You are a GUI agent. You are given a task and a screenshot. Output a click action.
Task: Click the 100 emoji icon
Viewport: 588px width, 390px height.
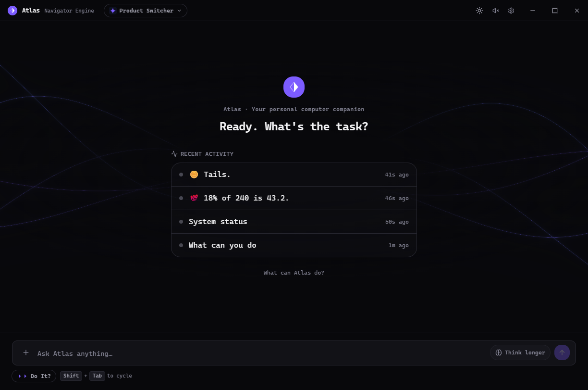194,198
